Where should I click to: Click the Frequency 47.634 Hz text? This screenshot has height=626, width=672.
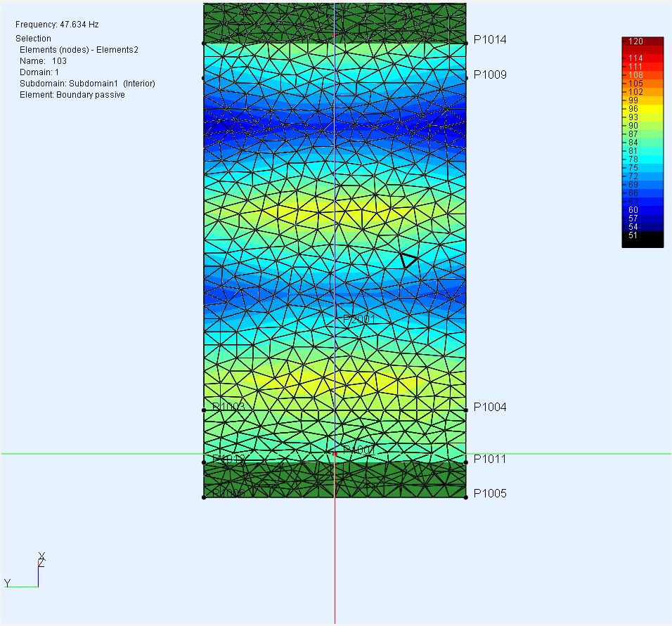(57, 25)
